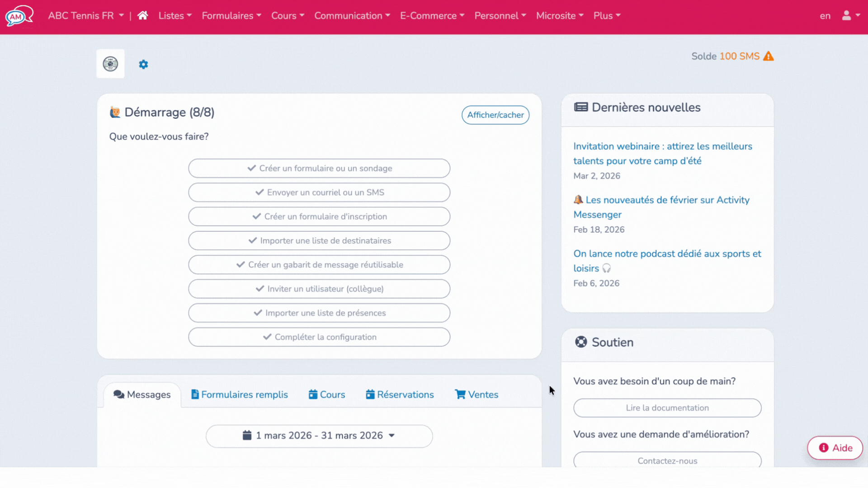Click the chat bubble icon on Messages tab
Viewport: 868px width, 488px height.
[119, 394]
